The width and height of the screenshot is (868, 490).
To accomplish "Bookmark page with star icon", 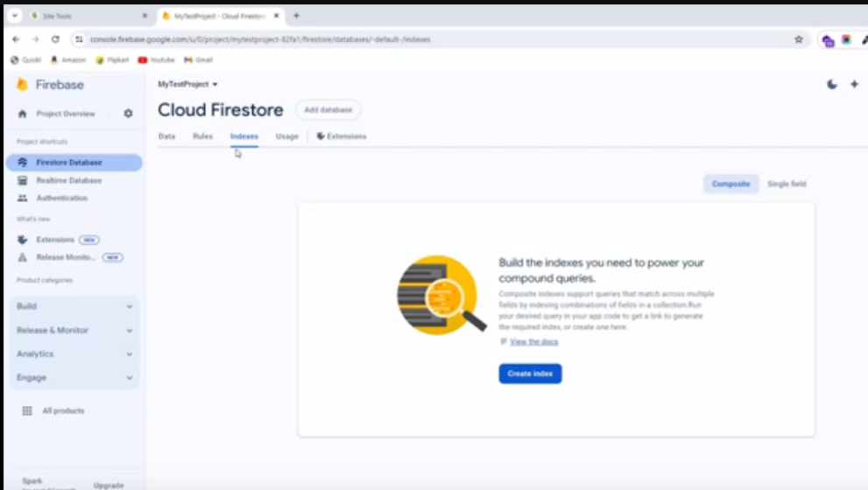I will (798, 39).
